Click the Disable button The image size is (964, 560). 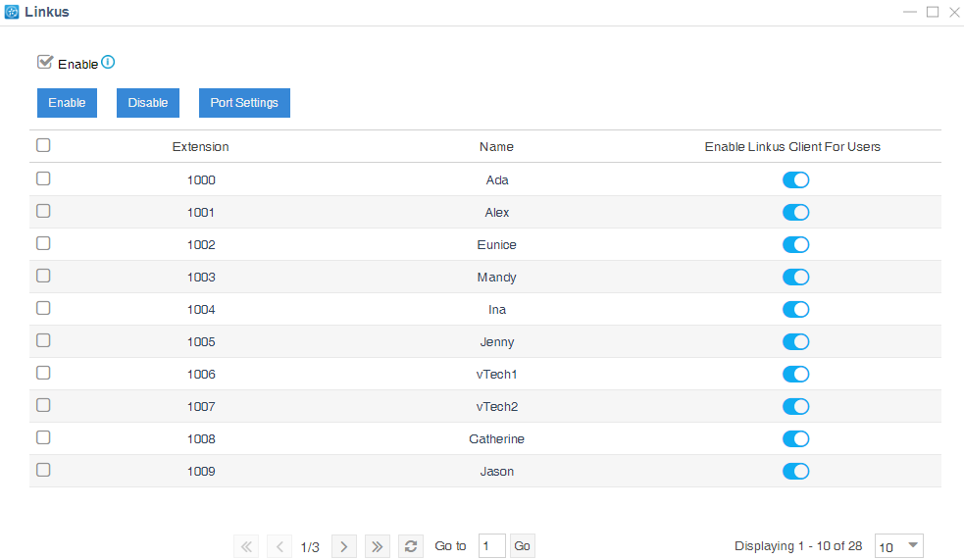pos(148,103)
